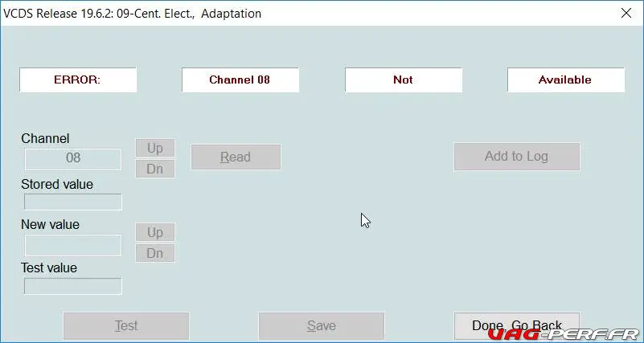644x343 pixels.
Task: Select the Channel number input field
Action: pos(73,159)
